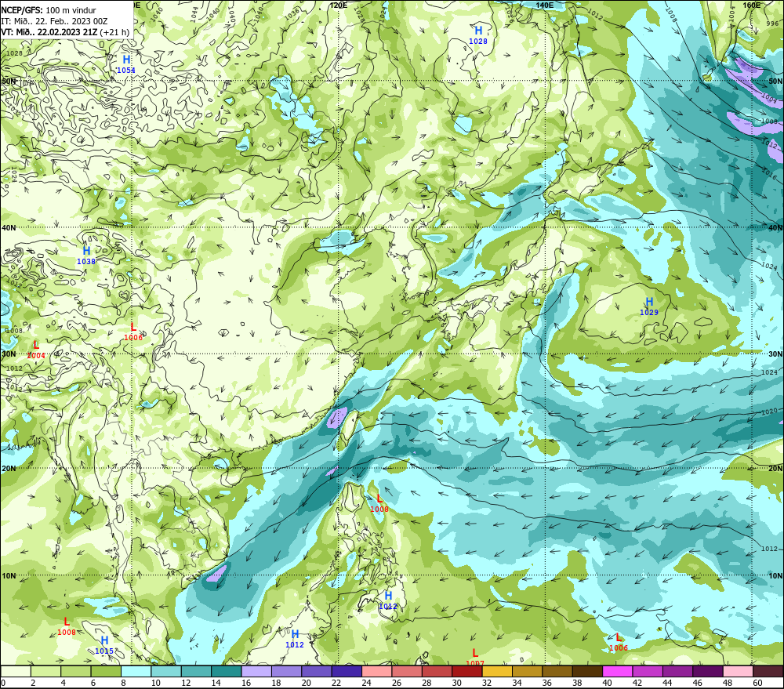Select the teal 12–14 legend swatch
The width and height of the screenshot is (784, 689).
(196, 671)
